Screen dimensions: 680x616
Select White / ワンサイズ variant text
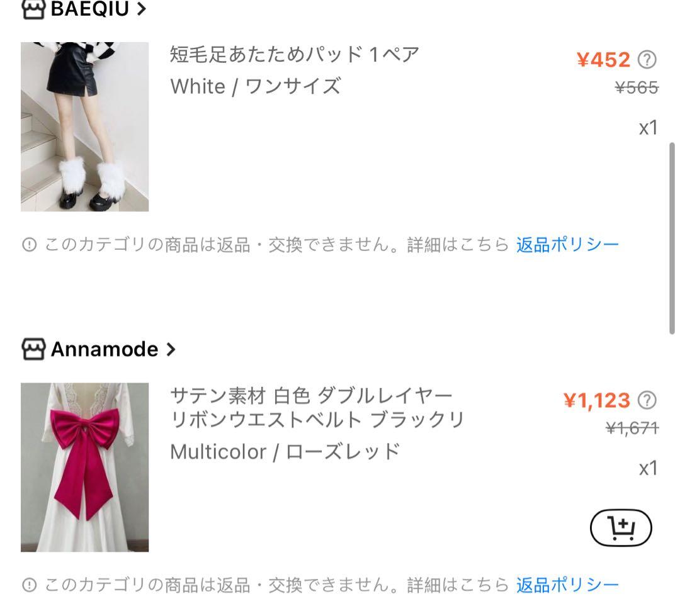[x=256, y=86]
